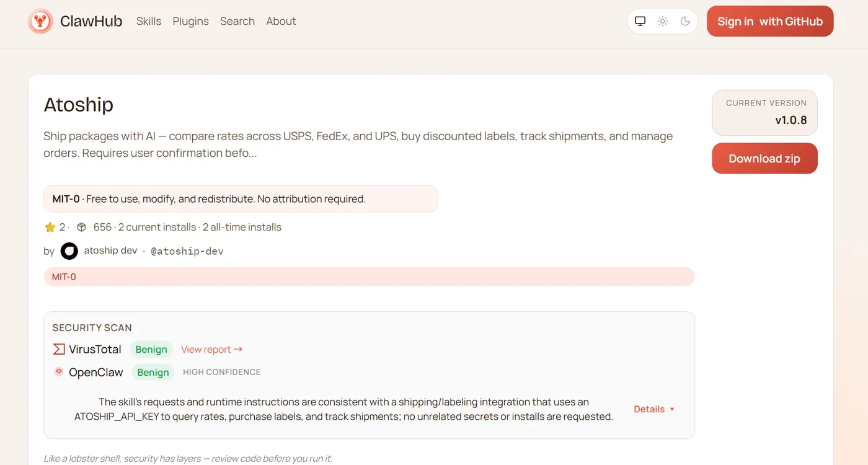Click the ClawHub lobster logo icon
The image size is (868, 465).
click(x=40, y=21)
